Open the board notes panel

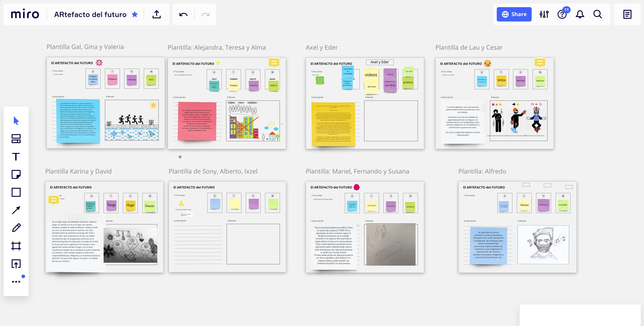(627, 14)
